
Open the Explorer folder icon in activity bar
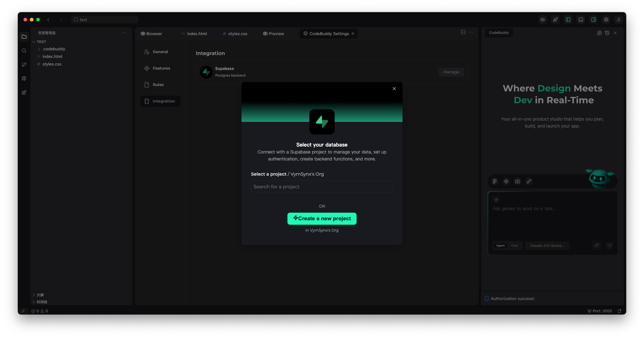24,37
